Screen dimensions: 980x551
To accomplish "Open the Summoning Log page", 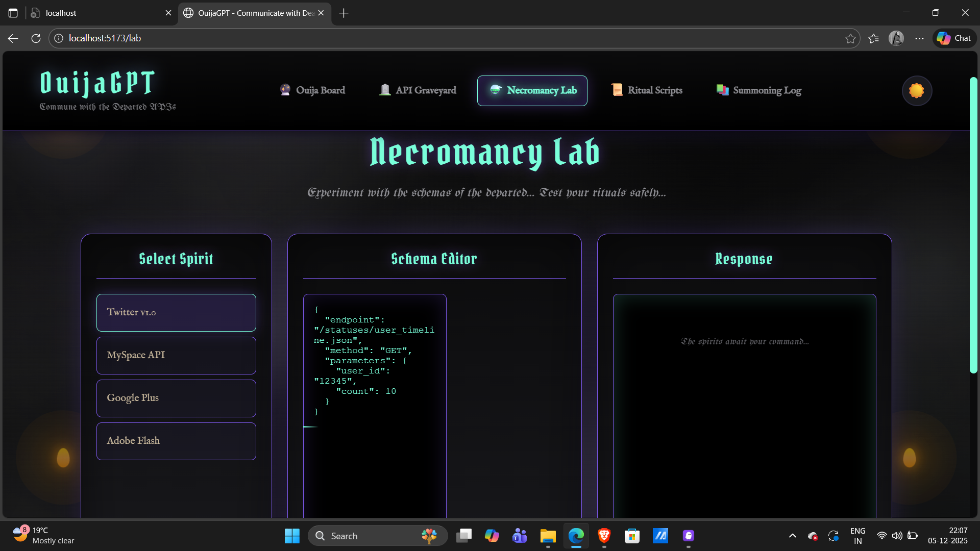I will click(758, 90).
